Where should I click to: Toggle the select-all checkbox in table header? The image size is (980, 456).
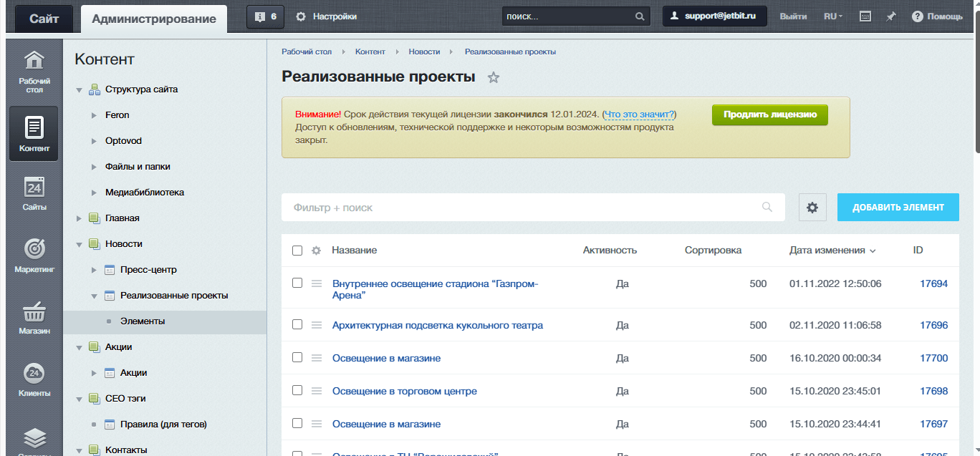(x=297, y=251)
